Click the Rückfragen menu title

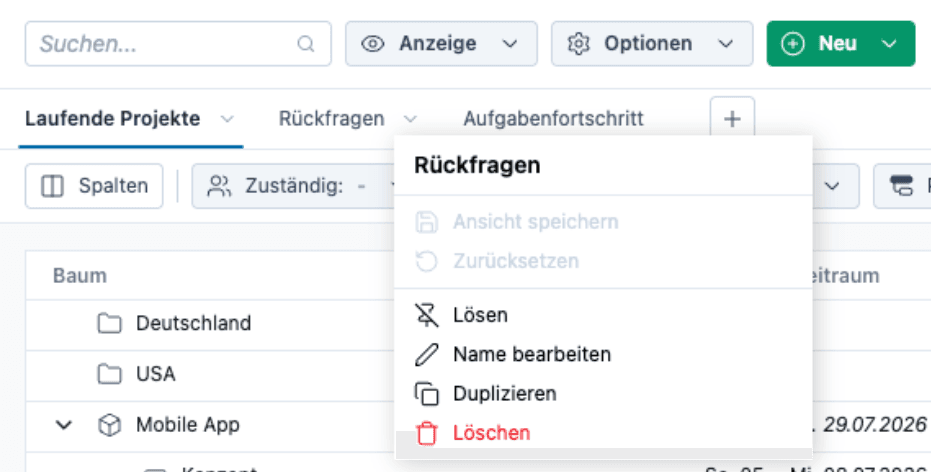click(x=477, y=165)
